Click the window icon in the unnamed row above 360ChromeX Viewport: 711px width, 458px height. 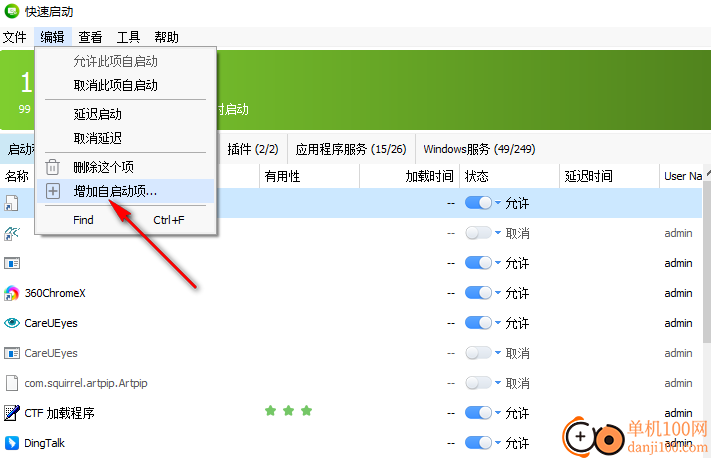(x=12, y=263)
